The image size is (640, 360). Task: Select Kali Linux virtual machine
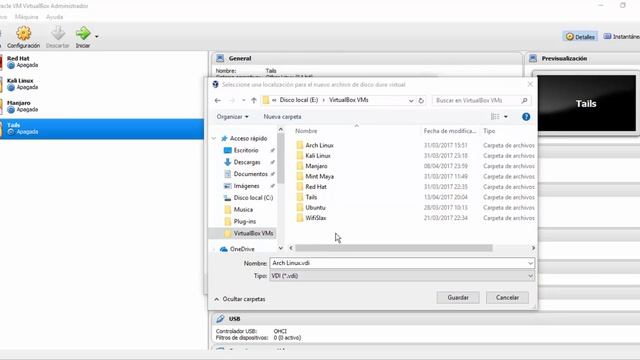tap(102, 84)
